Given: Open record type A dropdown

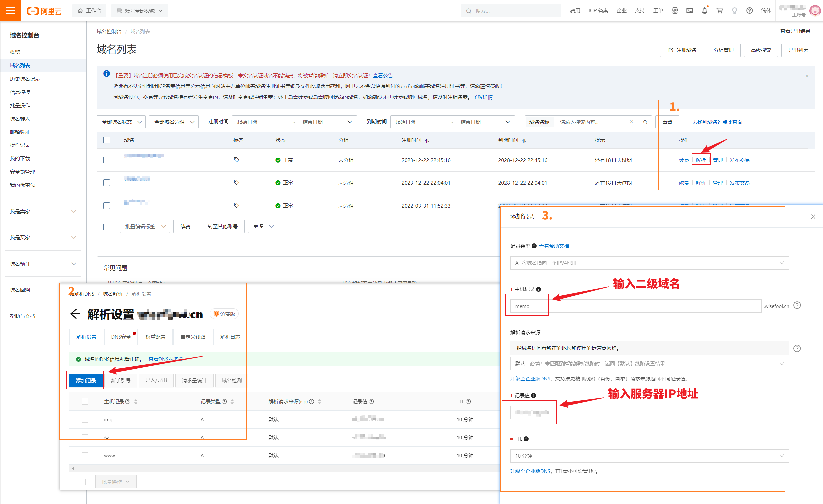Looking at the screenshot, I should [x=649, y=263].
